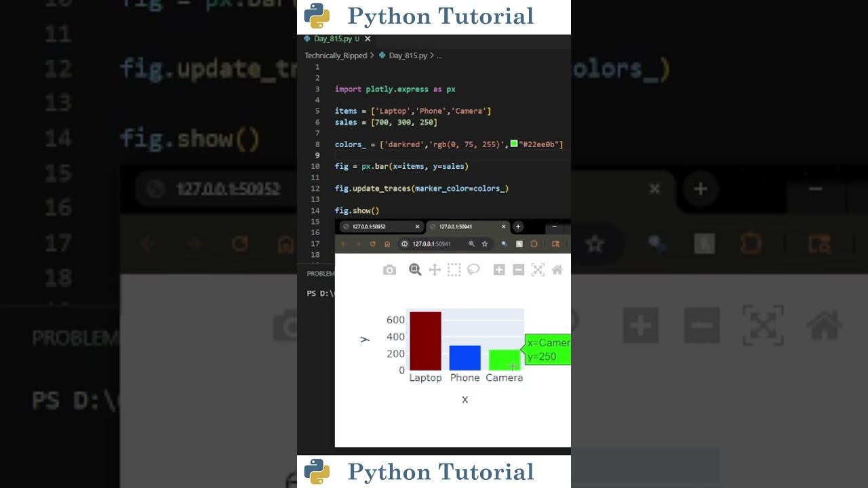868x488 pixels.
Task: Close the 127.0.0.1:50952 browser tab
Action: pos(417,226)
